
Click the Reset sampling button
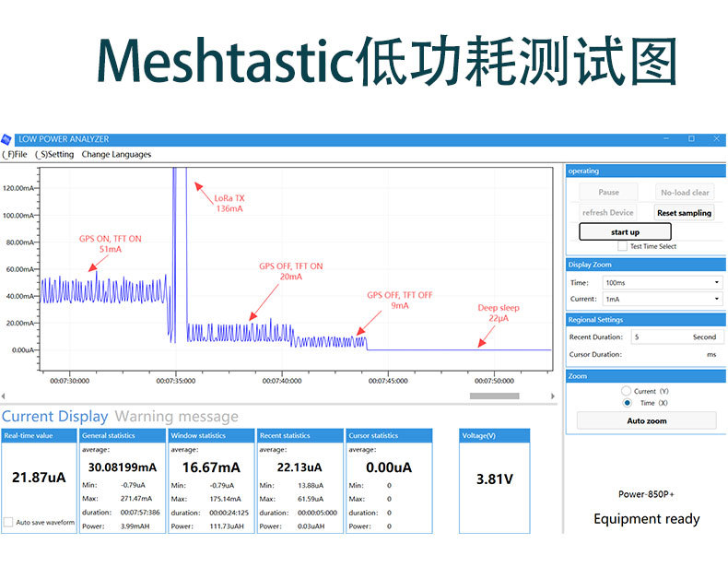684,213
